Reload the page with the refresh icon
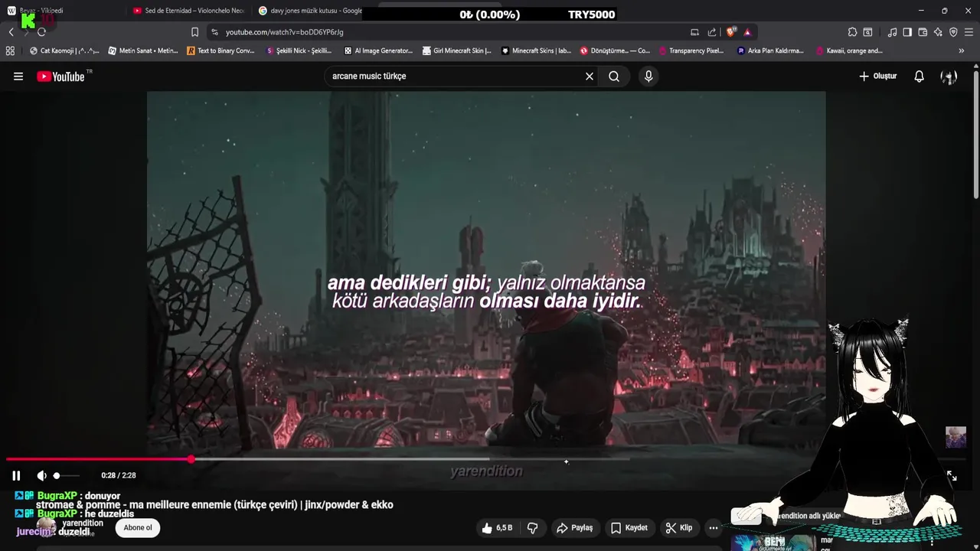The height and width of the screenshot is (551, 980). (x=41, y=32)
